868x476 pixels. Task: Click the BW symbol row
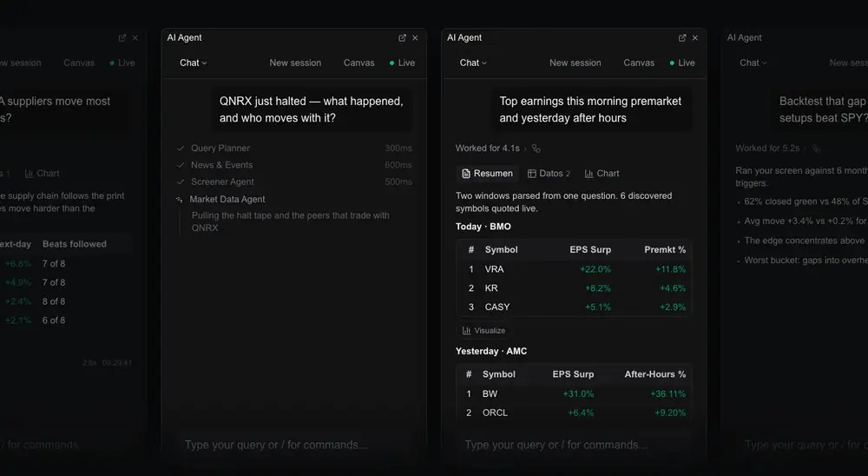pyautogui.click(x=574, y=394)
